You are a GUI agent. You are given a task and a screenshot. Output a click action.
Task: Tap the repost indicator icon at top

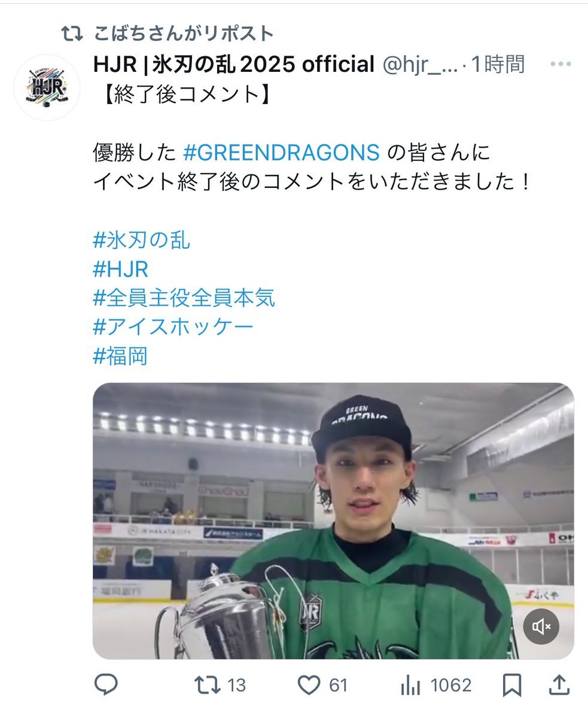74,34
